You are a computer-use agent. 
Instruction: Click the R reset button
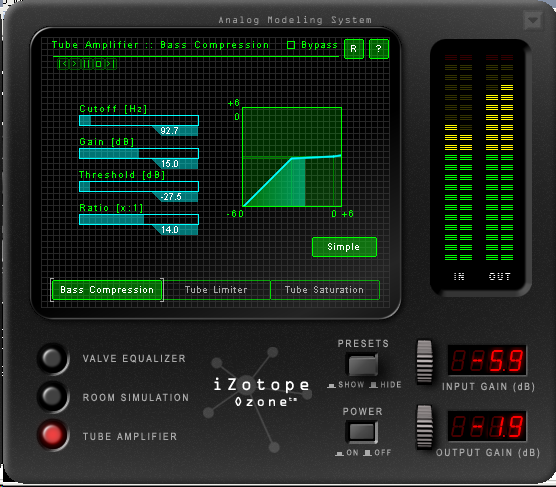(x=354, y=49)
